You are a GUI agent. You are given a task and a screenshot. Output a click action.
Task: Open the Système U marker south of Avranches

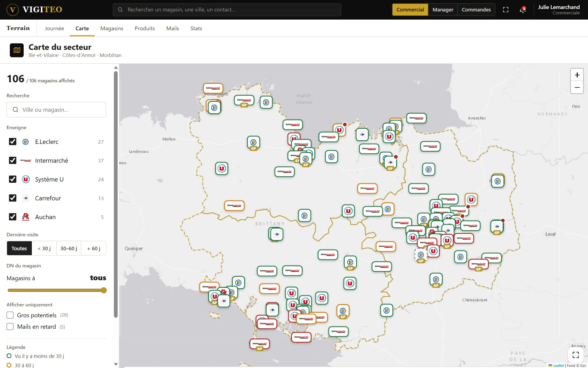471,200
